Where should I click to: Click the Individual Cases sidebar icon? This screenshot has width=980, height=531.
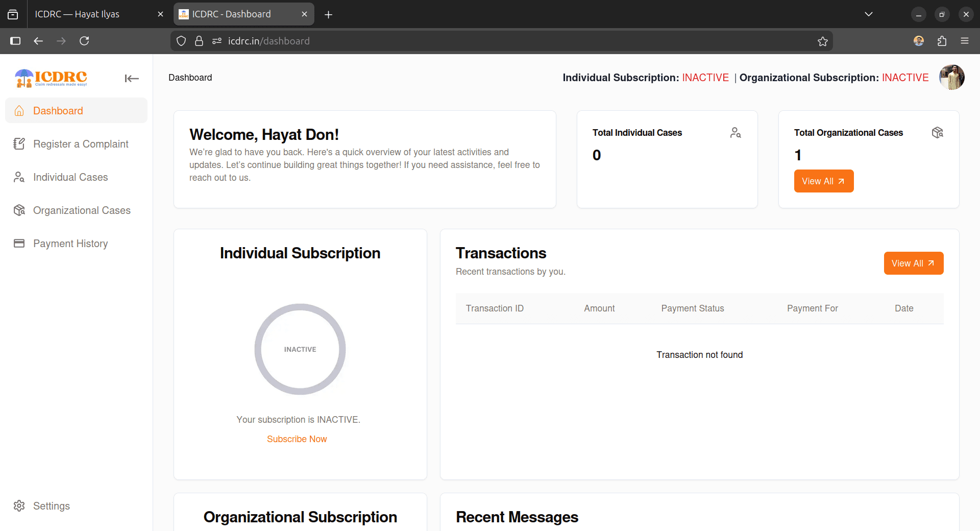19,177
